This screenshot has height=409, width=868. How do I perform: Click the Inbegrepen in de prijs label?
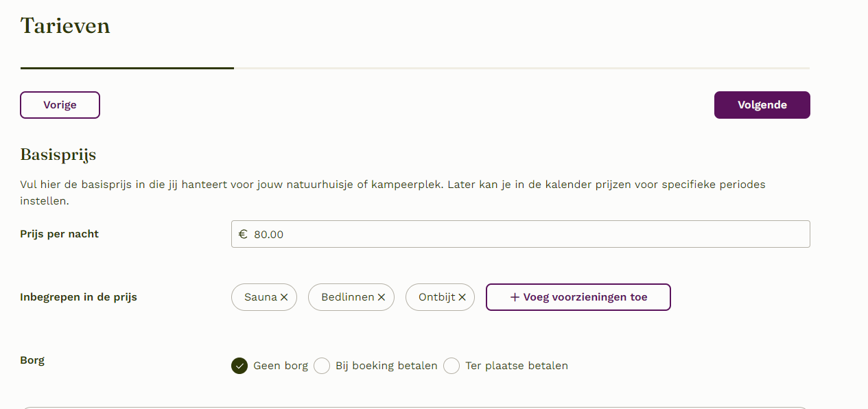coord(79,297)
